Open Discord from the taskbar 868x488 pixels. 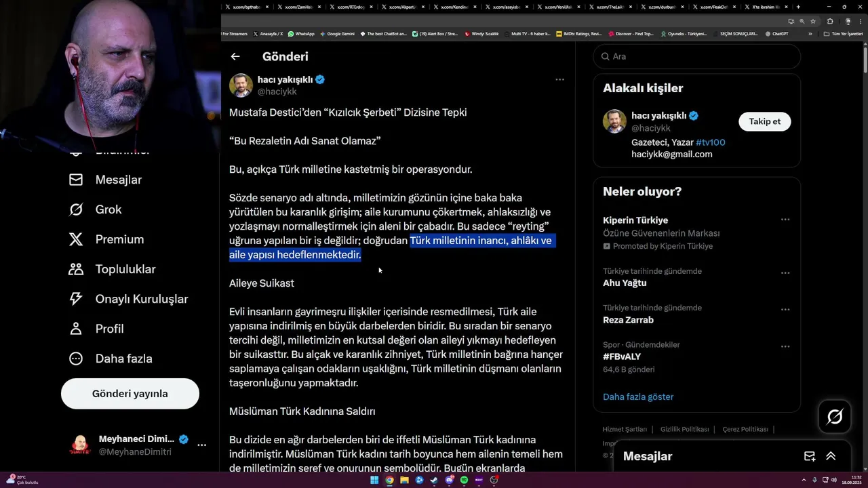[x=449, y=480]
